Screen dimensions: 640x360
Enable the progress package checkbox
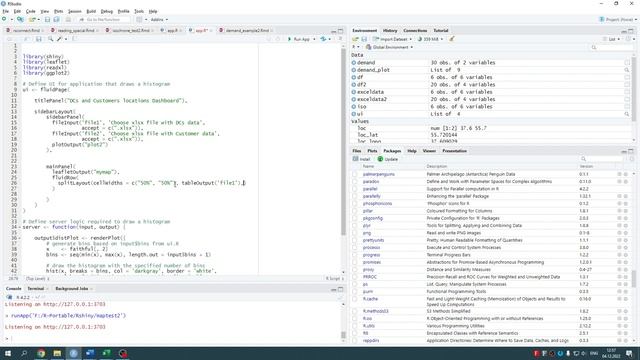[x=355, y=255]
